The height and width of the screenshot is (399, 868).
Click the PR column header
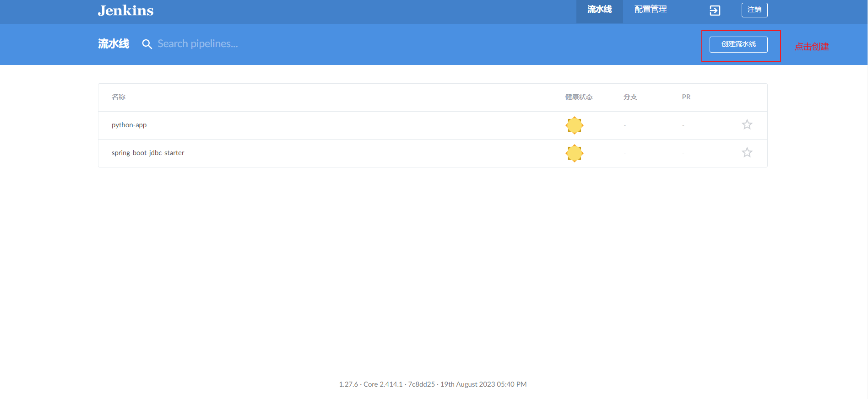coord(686,97)
